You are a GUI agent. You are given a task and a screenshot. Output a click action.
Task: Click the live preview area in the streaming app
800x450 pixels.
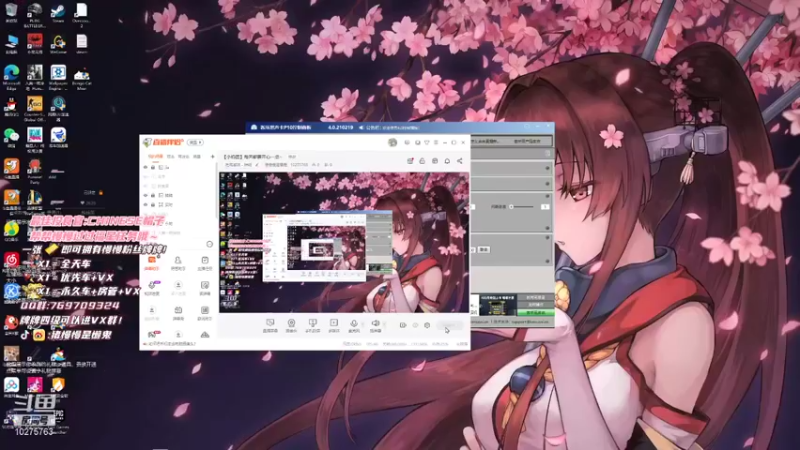344,242
